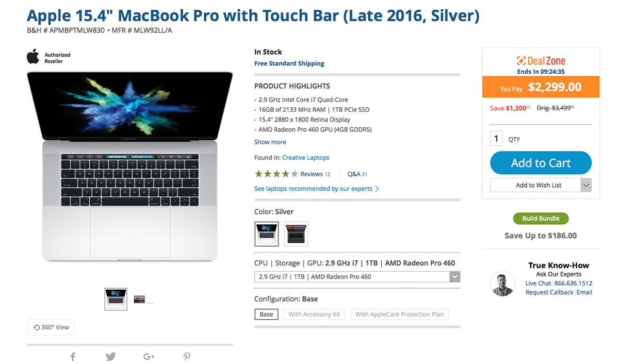
Task: Open the CPU Storage GPU dropdown
Action: point(357,277)
